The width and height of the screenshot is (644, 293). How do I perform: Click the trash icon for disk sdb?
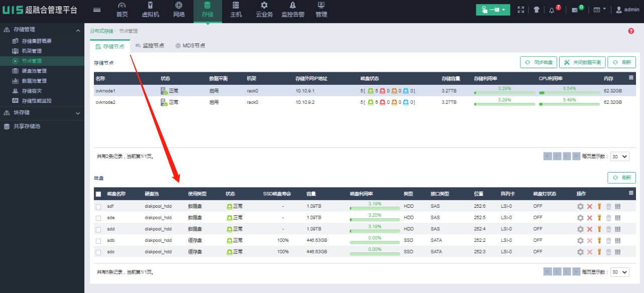click(x=608, y=241)
